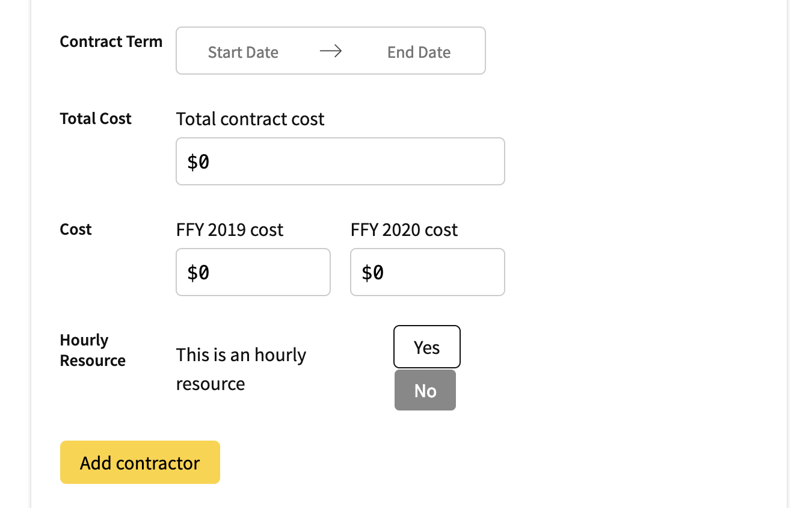
Task: Open the End Date picker
Action: point(419,52)
